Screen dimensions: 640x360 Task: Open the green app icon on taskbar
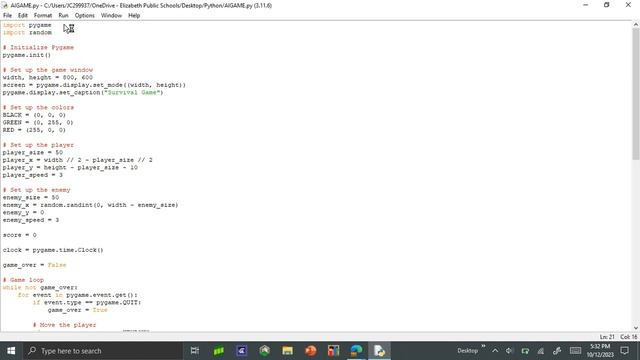tap(218, 351)
